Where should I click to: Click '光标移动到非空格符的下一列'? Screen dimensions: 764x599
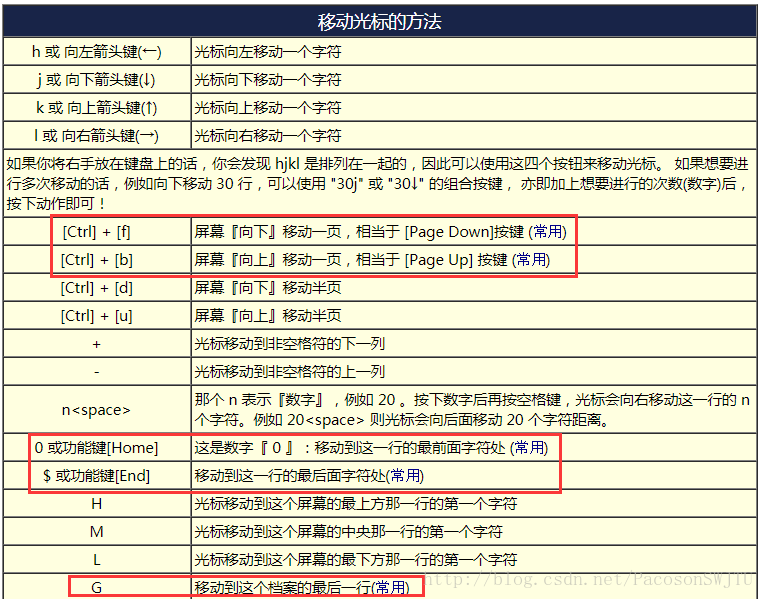pyautogui.click(x=289, y=344)
